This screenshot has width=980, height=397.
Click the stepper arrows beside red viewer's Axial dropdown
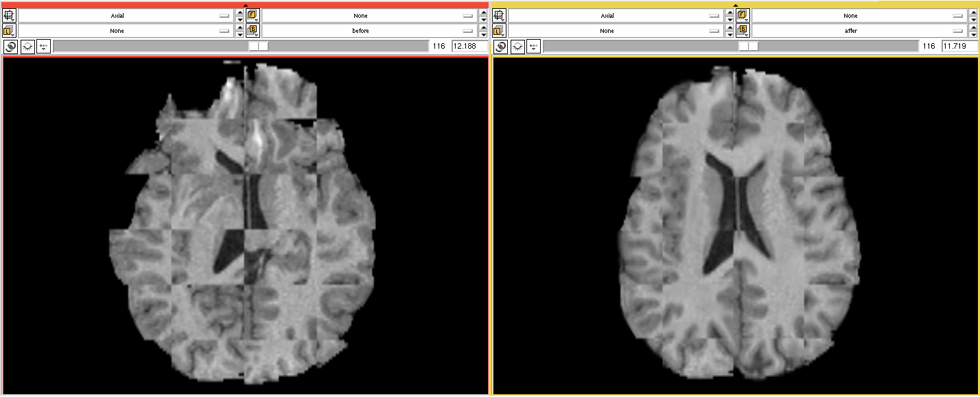pyautogui.click(x=240, y=15)
